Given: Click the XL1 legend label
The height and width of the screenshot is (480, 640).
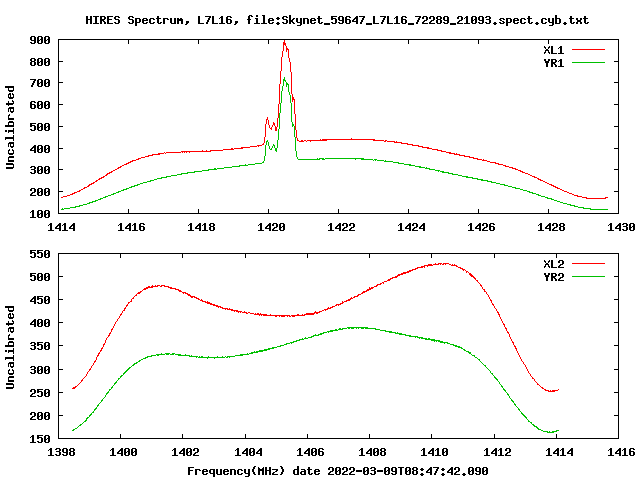Looking at the screenshot, I should click(x=553, y=50).
